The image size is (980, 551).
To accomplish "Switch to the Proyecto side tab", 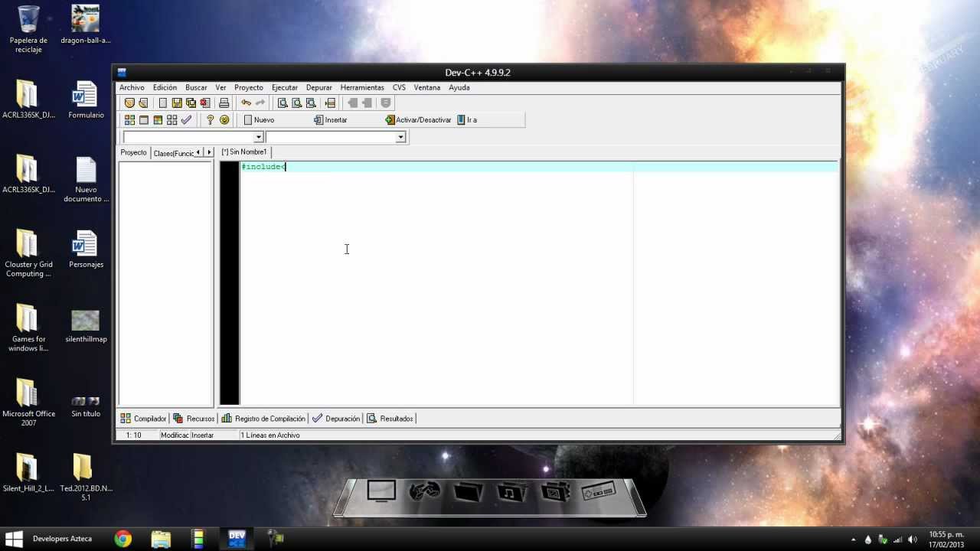I will tap(133, 152).
